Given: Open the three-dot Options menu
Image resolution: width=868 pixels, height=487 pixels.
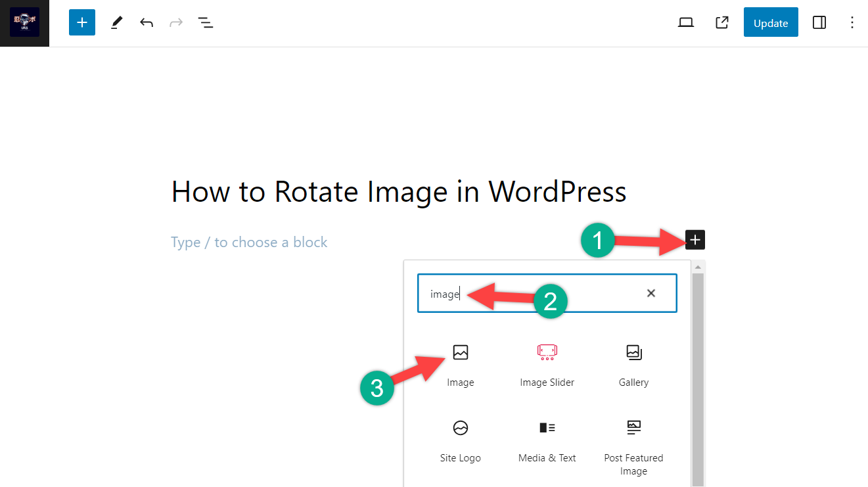Looking at the screenshot, I should point(852,23).
